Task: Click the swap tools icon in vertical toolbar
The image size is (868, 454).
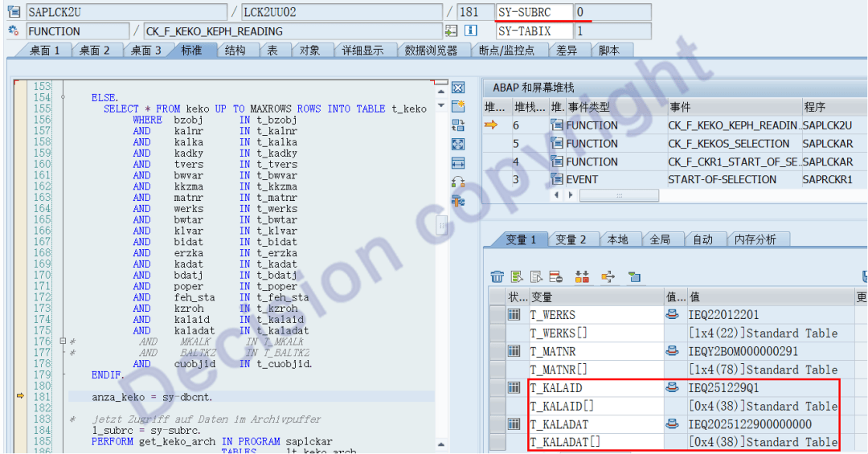Action: pyautogui.click(x=458, y=125)
